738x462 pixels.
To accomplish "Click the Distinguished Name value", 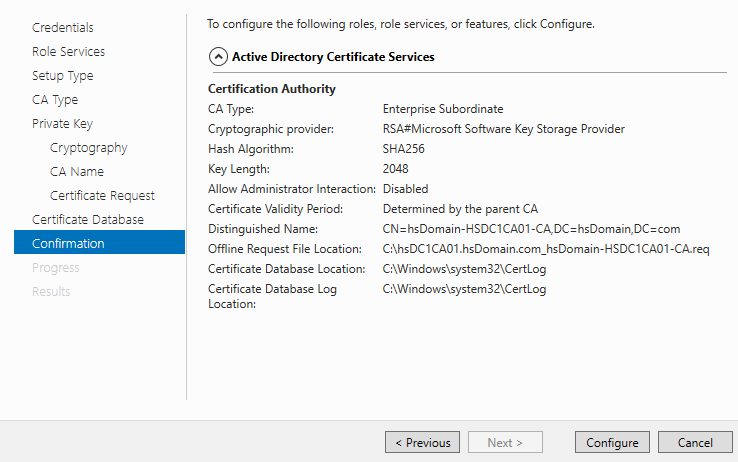I will 531,229.
